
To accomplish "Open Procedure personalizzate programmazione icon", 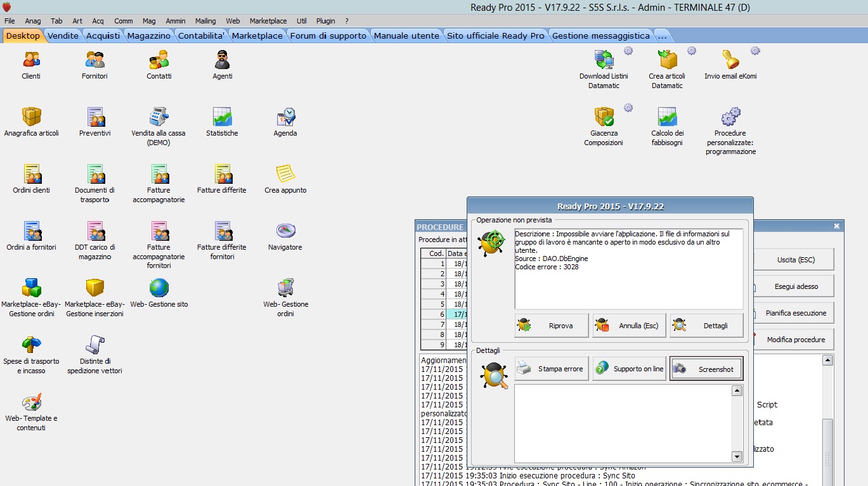I will [730, 117].
